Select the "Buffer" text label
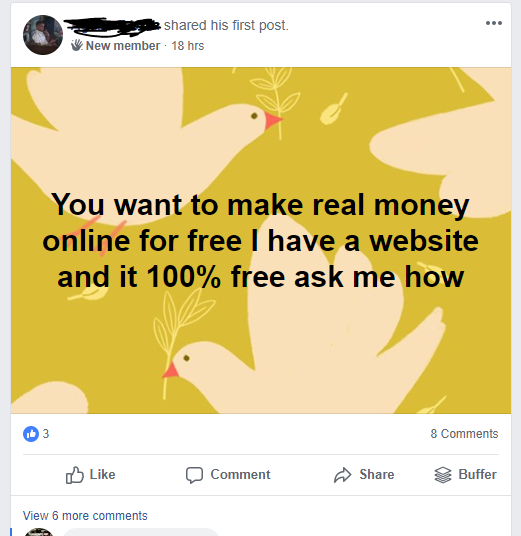The image size is (521, 536). tap(477, 474)
